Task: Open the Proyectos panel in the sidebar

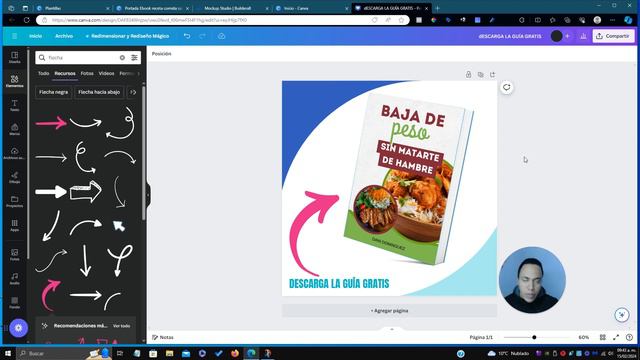Action: click(x=14, y=202)
